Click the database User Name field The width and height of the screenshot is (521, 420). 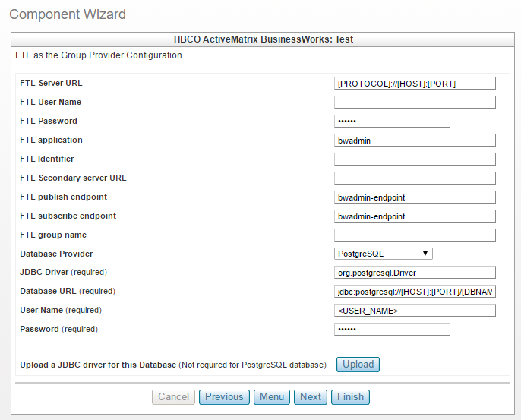pyautogui.click(x=415, y=311)
